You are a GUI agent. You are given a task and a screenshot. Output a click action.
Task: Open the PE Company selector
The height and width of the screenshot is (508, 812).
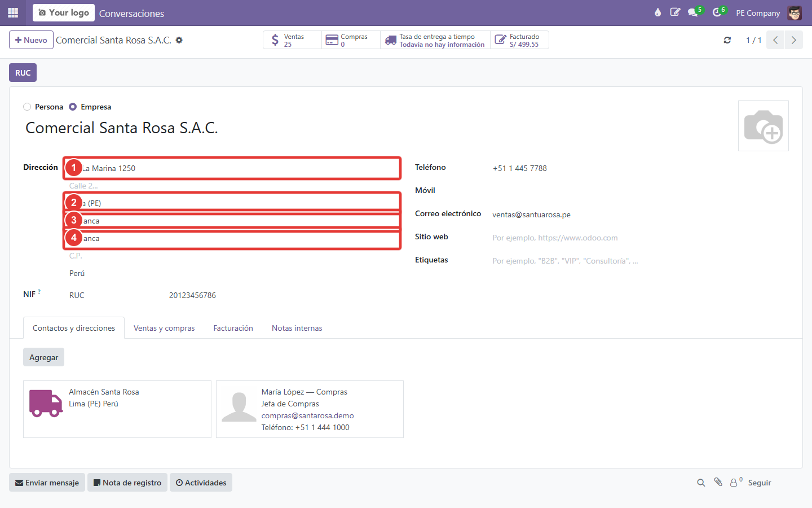pyautogui.click(x=758, y=13)
